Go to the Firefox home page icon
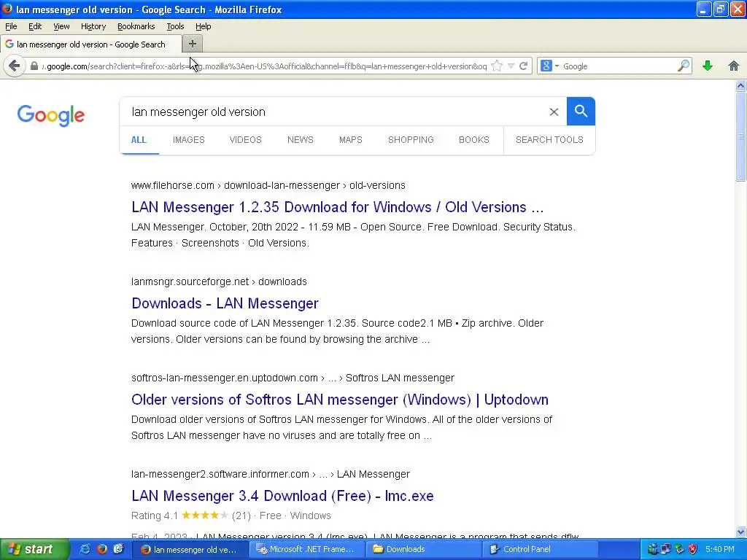Viewport: 747px width, 560px height. tap(734, 66)
